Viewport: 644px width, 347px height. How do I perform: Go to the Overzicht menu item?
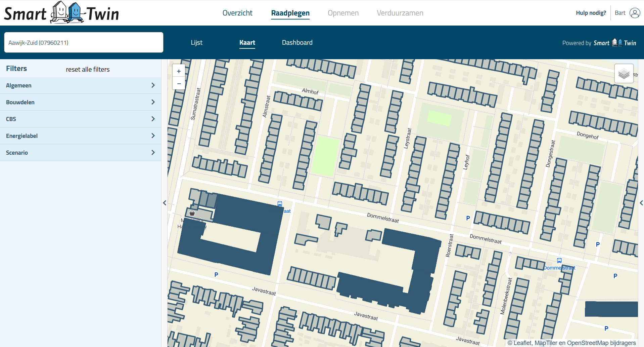(x=237, y=13)
